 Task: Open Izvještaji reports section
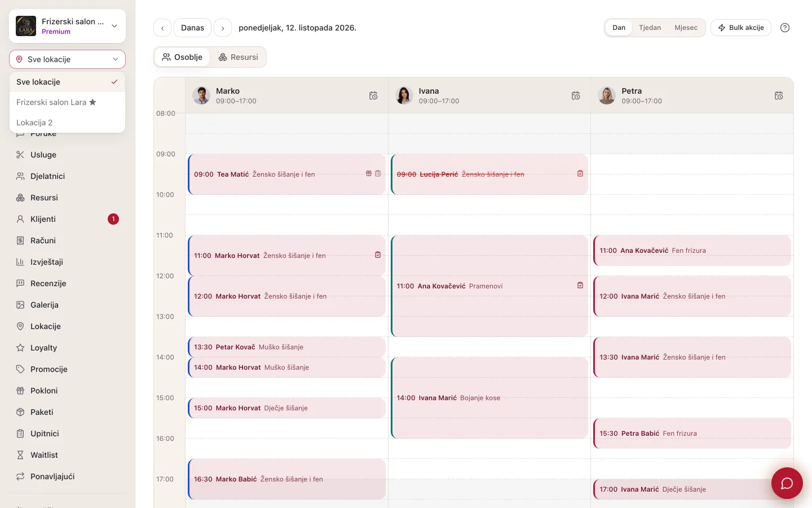tap(68, 262)
